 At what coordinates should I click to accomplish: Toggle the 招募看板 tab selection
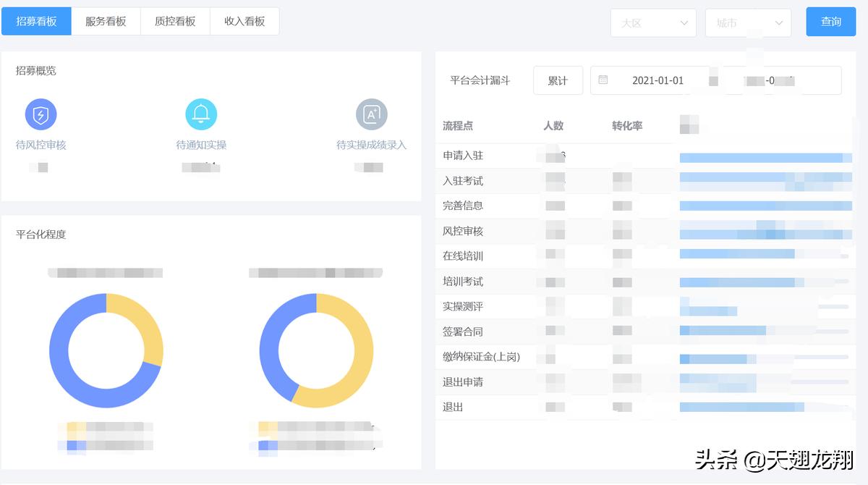(x=36, y=20)
